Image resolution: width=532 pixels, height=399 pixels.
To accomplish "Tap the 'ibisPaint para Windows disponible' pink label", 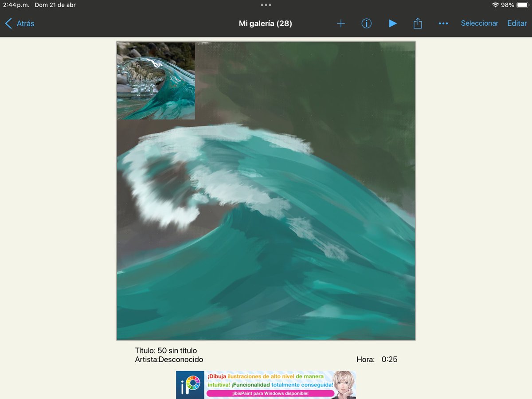I will pos(270,393).
